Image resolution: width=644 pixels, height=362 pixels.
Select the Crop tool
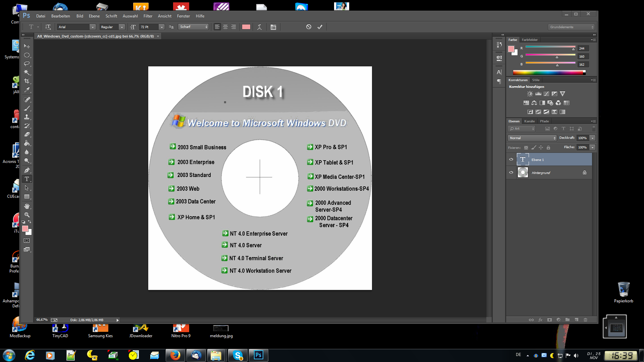[x=27, y=81]
